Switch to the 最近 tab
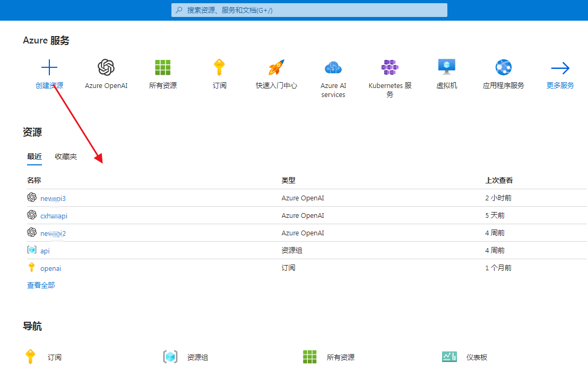588x388 pixels. [34, 156]
